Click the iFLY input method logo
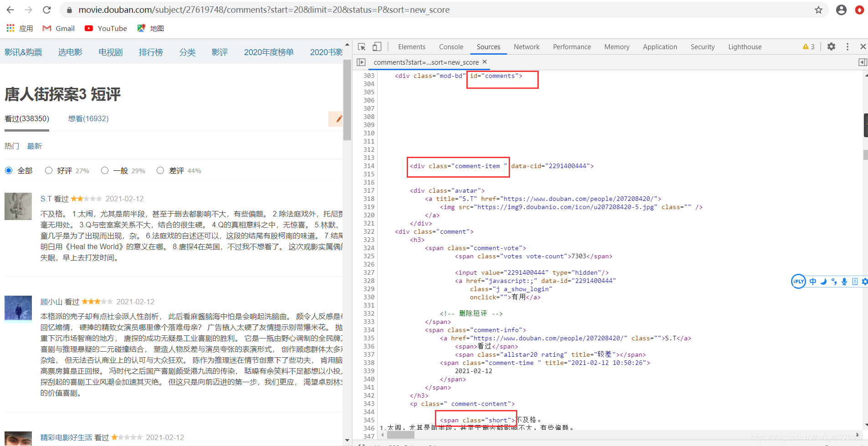The image size is (868, 446). [x=798, y=282]
